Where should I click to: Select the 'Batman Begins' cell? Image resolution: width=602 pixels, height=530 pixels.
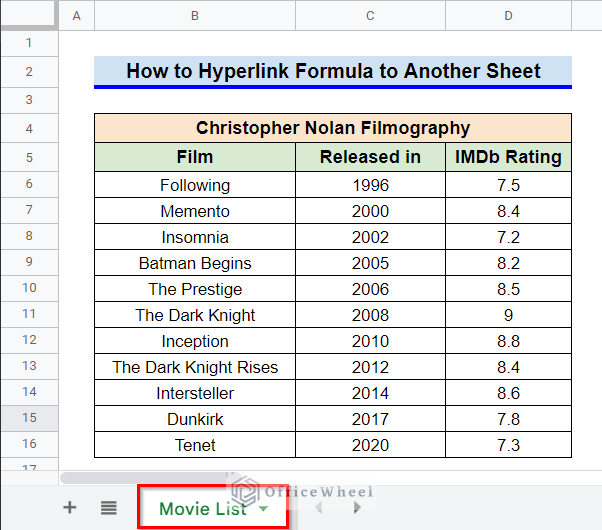195,263
